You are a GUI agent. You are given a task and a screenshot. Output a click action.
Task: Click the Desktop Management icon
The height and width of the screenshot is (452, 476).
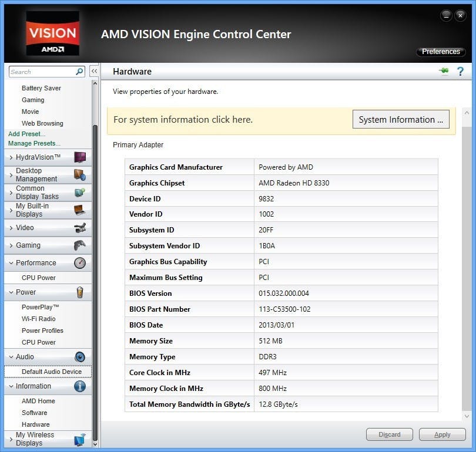(x=80, y=175)
